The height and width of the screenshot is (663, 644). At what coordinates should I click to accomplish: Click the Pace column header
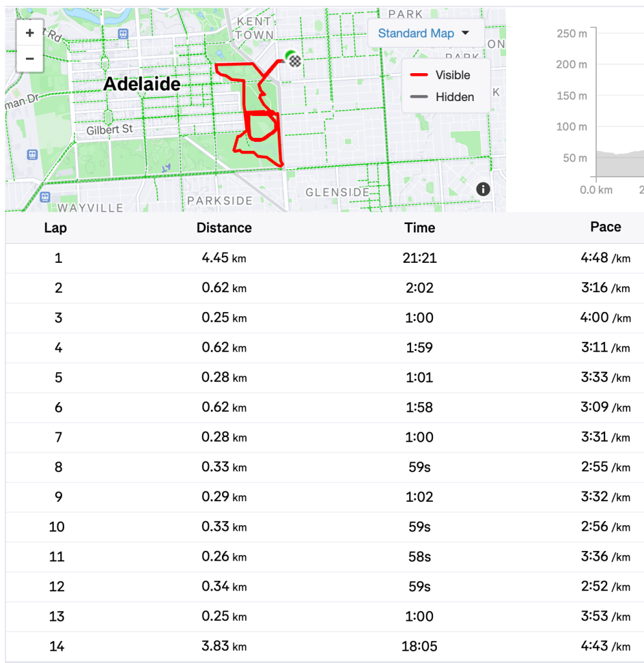point(605,227)
